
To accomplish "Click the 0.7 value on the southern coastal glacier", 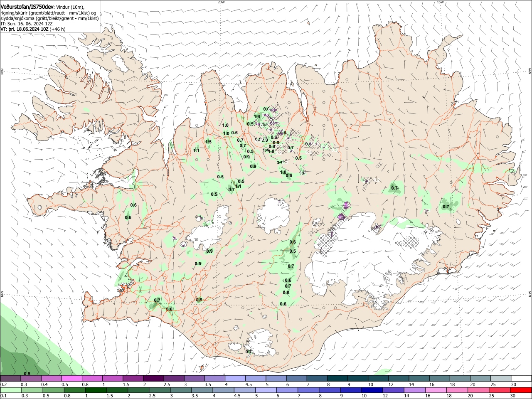I will coord(249,352).
